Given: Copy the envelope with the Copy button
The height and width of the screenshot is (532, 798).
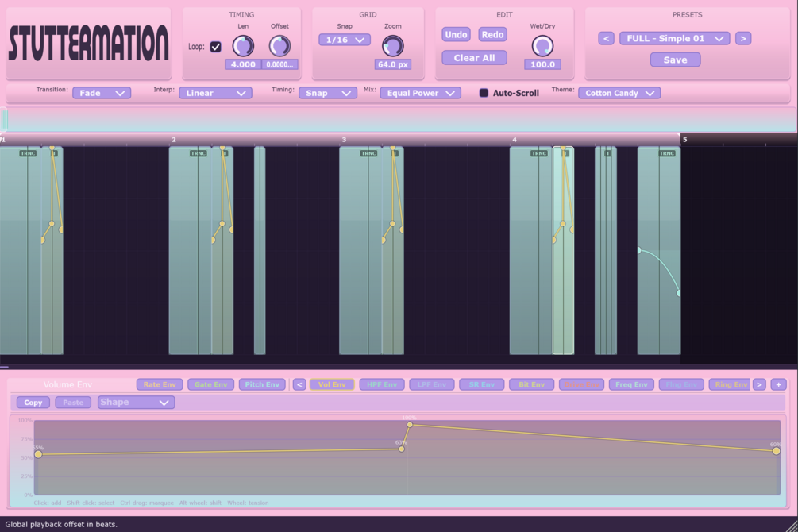Looking at the screenshot, I should 33,403.
